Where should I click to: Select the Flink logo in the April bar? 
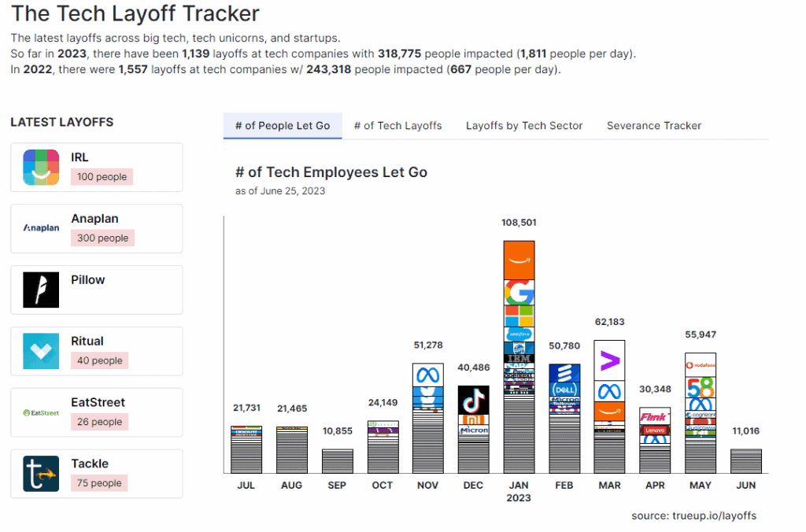click(x=655, y=416)
